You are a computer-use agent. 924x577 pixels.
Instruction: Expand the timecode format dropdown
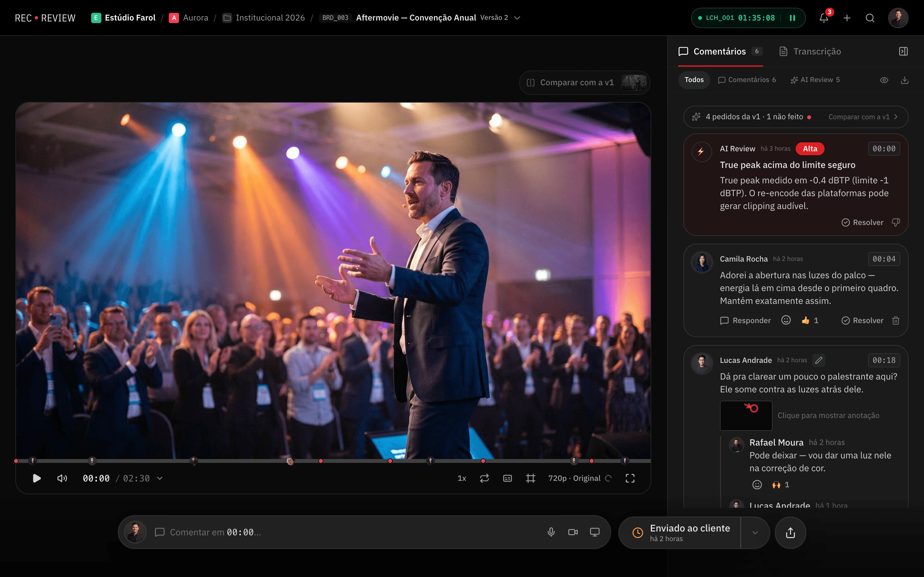click(160, 478)
